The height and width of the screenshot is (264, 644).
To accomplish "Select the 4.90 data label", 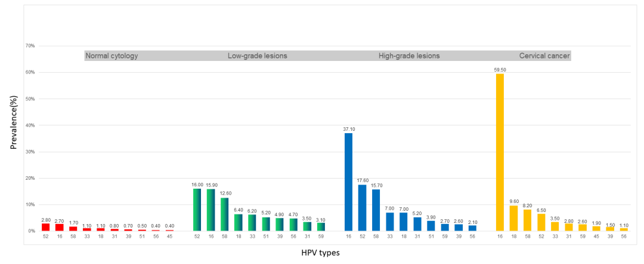I will point(280,214).
